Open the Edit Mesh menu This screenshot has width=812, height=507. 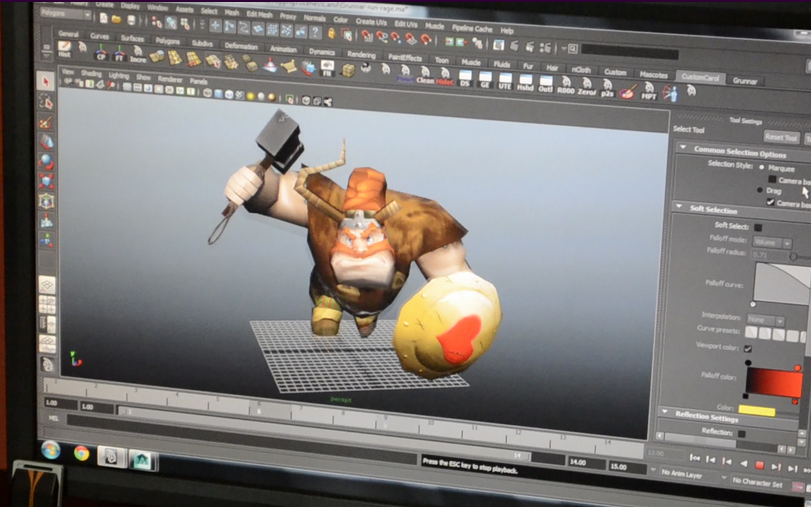click(259, 14)
